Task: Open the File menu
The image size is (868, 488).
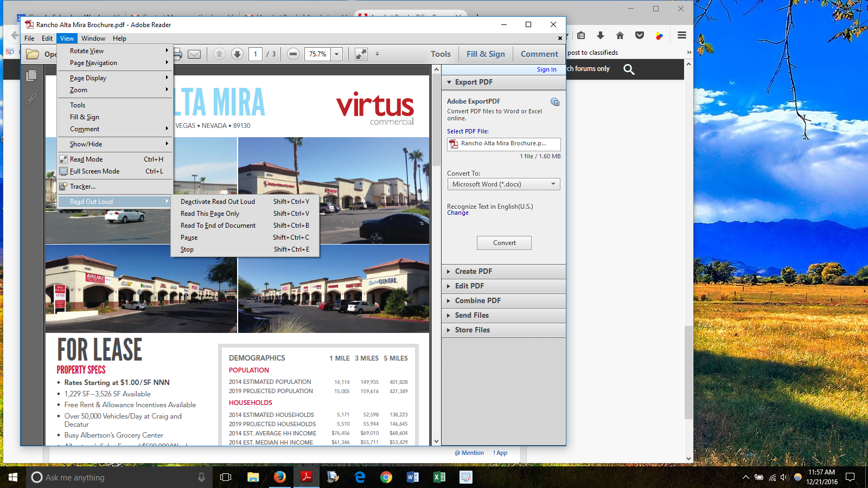Action: [29, 38]
